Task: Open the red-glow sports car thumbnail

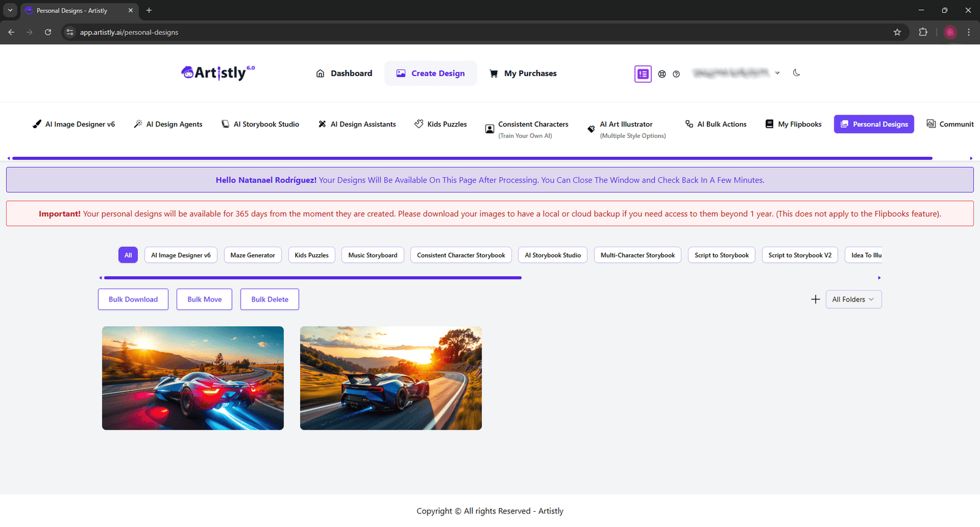Action: [193, 378]
